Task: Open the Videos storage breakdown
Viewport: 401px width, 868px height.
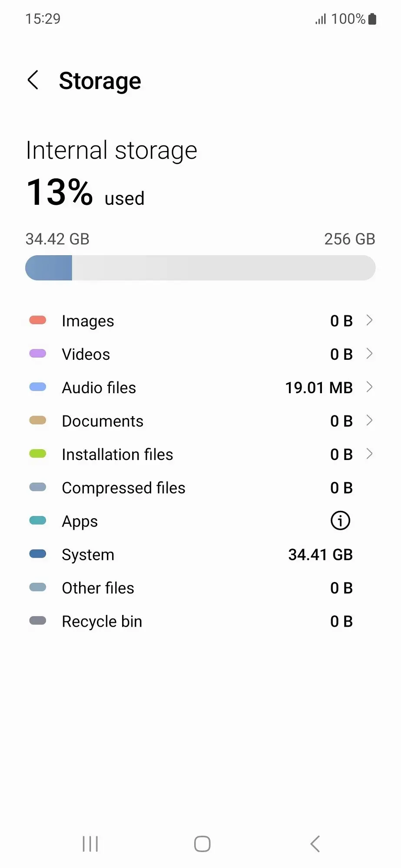Action: pyautogui.click(x=370, y=354)
